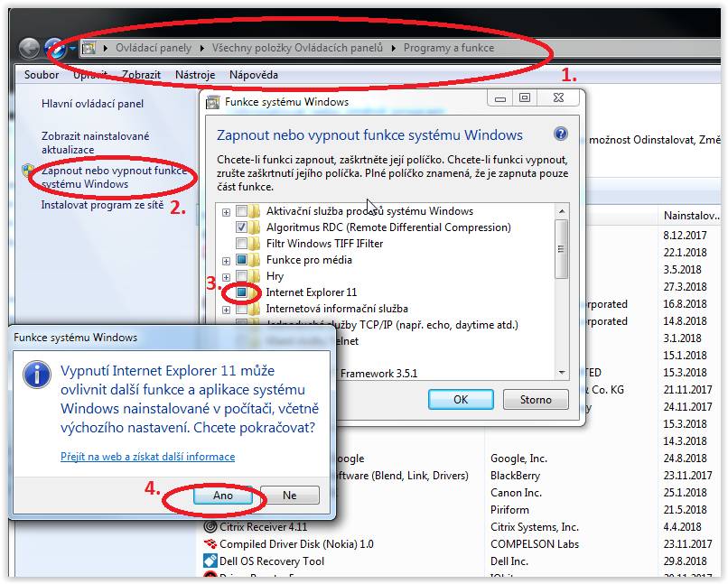
Task: Open breadcrumb arrow before Programy a funkce
Action: pyautogui.click(x=394, y=48)
